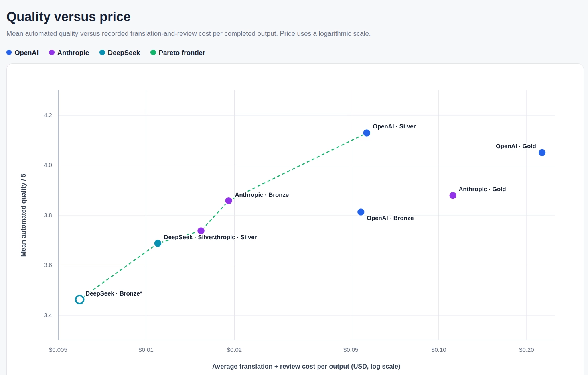Image resolution: width=588 pixels, height=375 pixels.
Task: Select the Pareto frontier legend label
Action: tap(182, 53)
